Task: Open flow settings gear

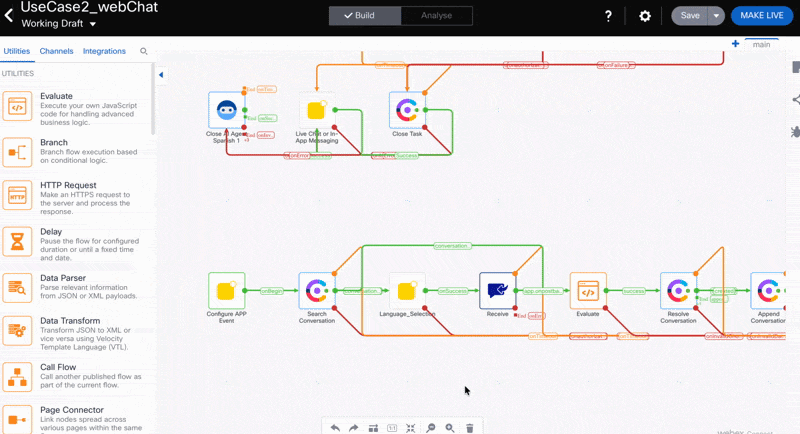Action: click(x=645, y=16)
